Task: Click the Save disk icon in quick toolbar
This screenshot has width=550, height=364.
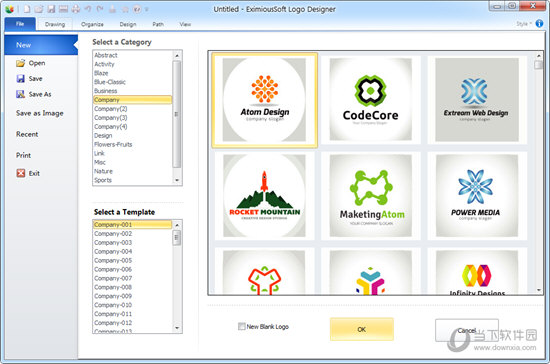Action: point(51,9)
